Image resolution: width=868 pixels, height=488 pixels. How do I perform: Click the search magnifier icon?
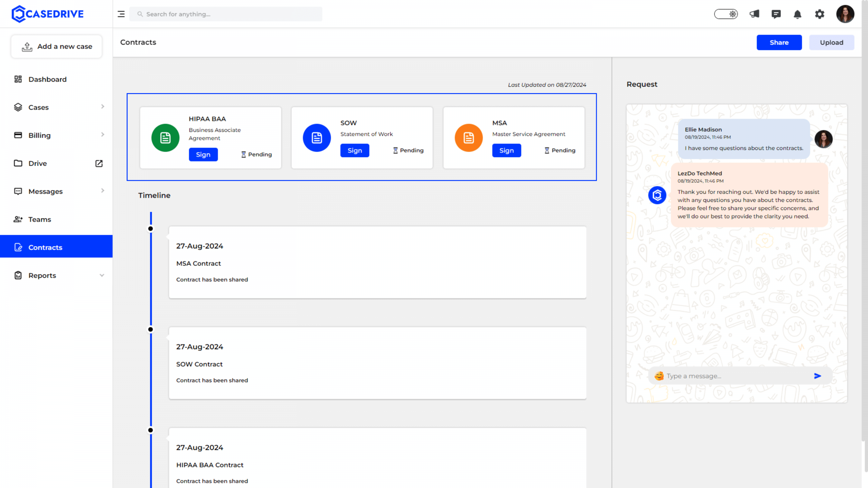point(140,14)
